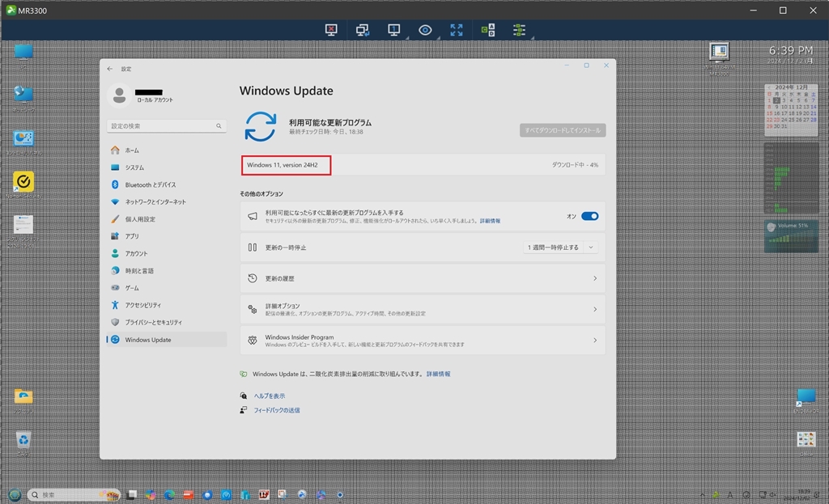829x504 pixels.
Task: Open Microsoft Edge from the remote taskbar
Action: 169,494
